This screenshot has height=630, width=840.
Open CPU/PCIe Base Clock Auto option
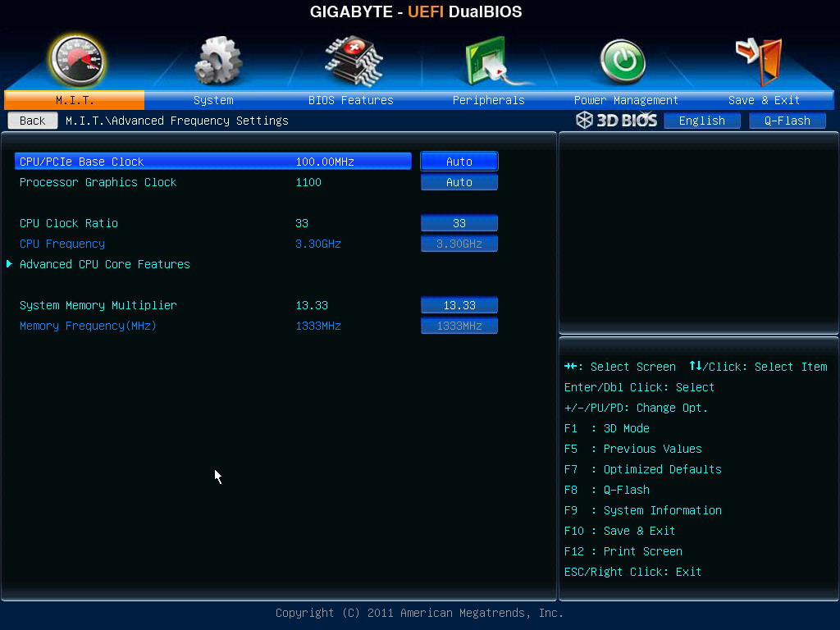click(x=459, y=162)
